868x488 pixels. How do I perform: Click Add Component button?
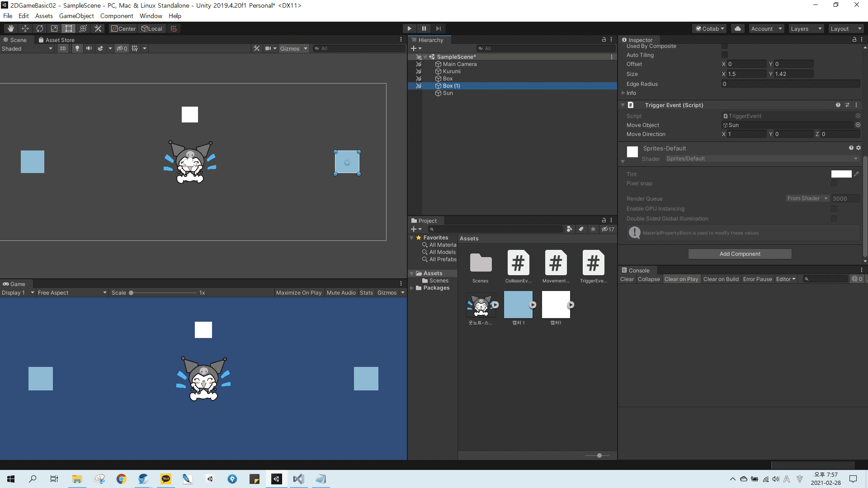tap(740, 253)
